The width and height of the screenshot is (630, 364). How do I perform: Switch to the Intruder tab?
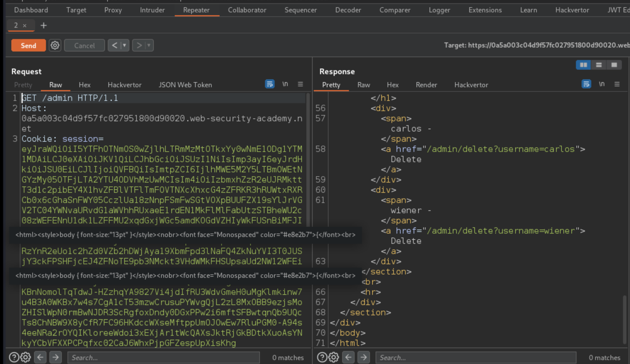pos(152,10)
